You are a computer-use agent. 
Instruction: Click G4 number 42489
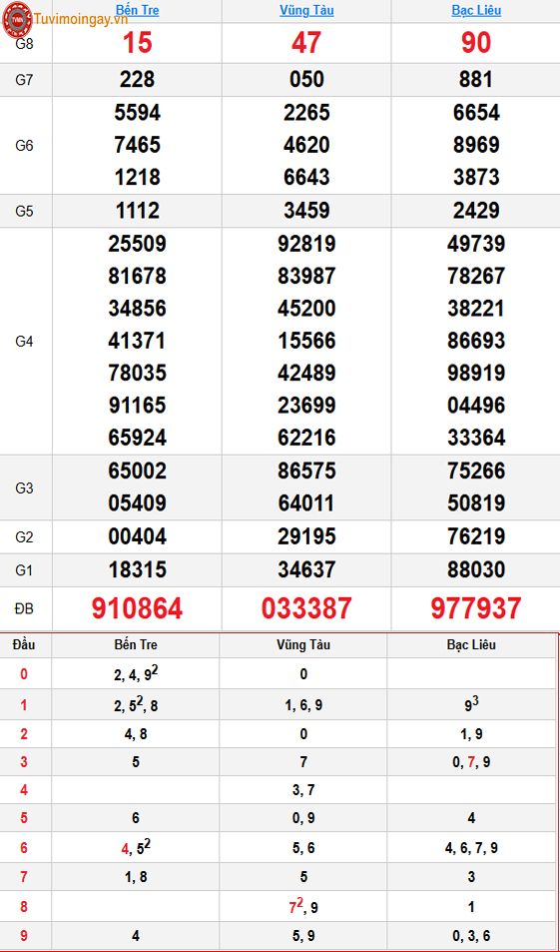[306, 373]
